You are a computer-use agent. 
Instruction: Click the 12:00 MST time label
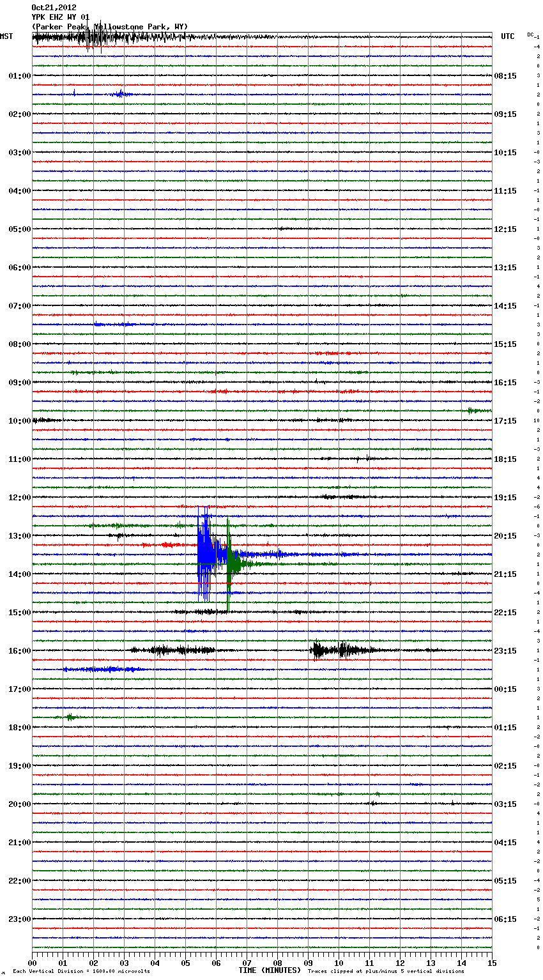pyautogui.click(x=19, y=498)
